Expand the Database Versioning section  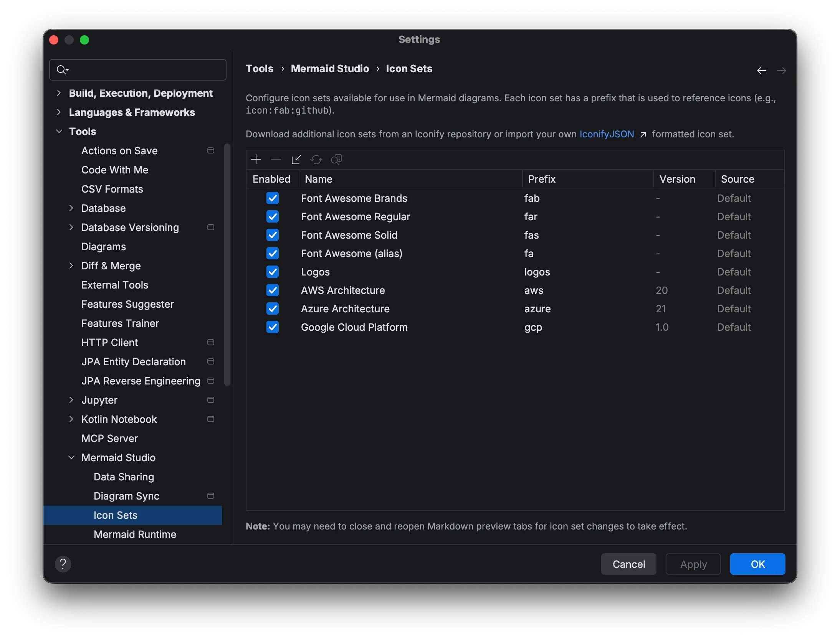click(x=71, y=227)
